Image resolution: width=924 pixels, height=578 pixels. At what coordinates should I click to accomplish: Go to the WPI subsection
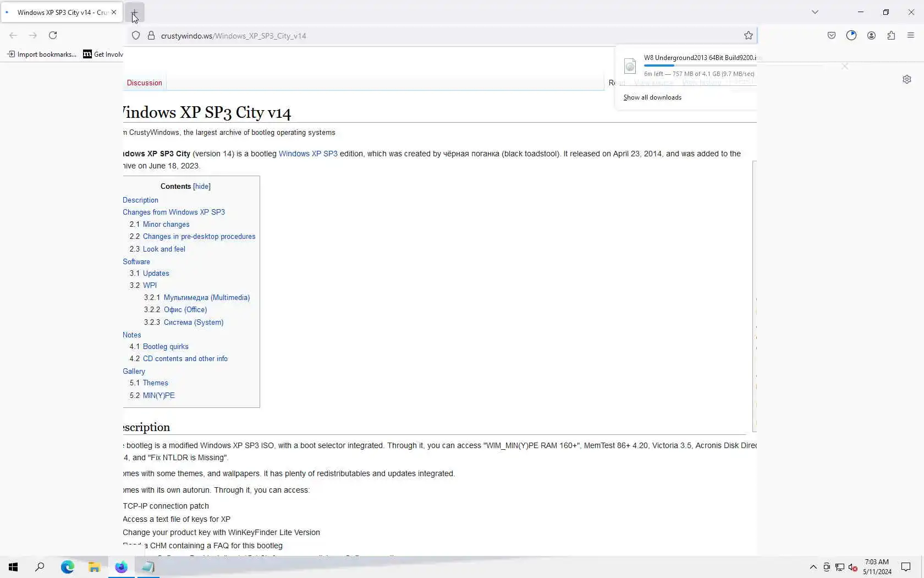(x=150, y=286)
